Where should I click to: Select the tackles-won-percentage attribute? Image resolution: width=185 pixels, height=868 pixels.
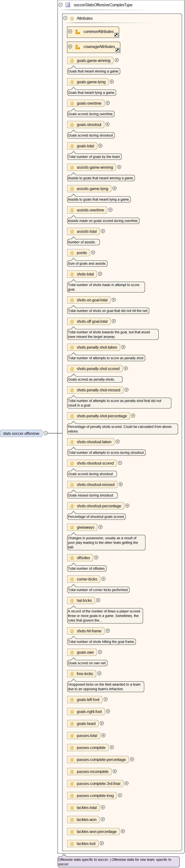pos(93,832)
